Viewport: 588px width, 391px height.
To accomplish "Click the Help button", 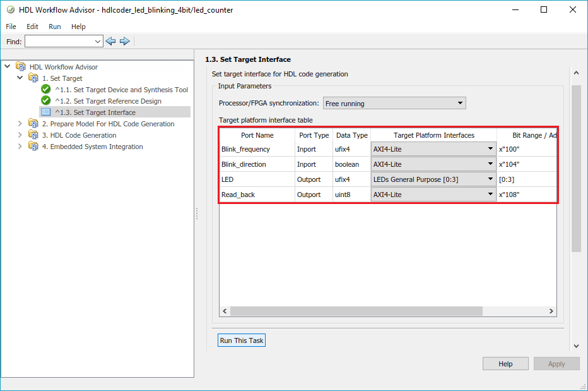I will 505,364.
